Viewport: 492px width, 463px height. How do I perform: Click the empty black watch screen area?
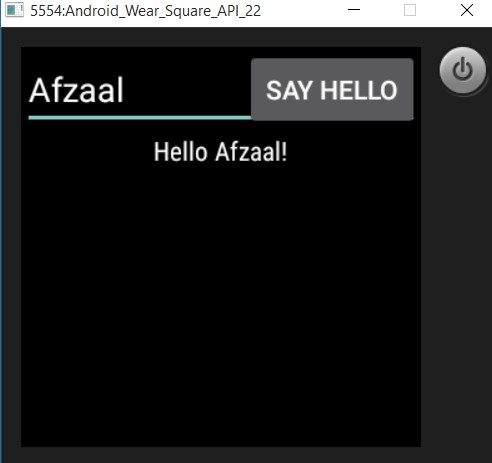pos(221,300)
